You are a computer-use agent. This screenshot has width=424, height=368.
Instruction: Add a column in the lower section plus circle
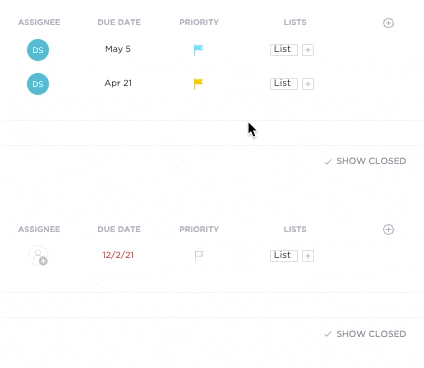click(388, 229)
